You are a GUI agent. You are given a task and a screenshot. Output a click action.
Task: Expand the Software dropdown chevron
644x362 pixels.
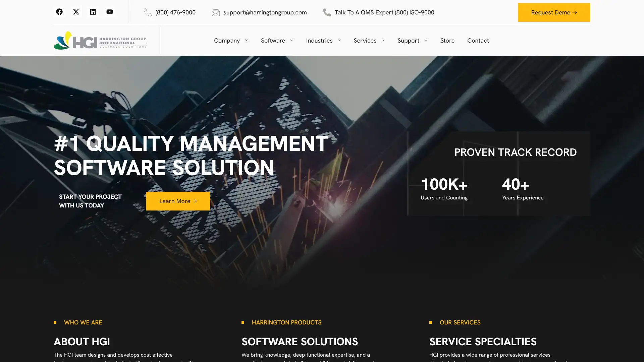tap(292, 40)
